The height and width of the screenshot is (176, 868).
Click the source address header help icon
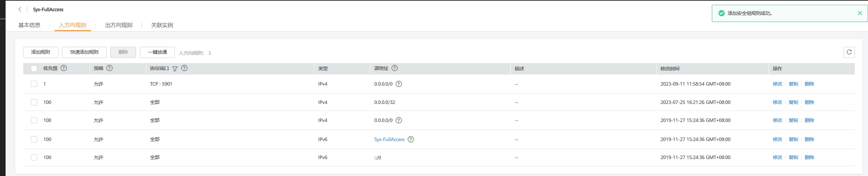395,68
